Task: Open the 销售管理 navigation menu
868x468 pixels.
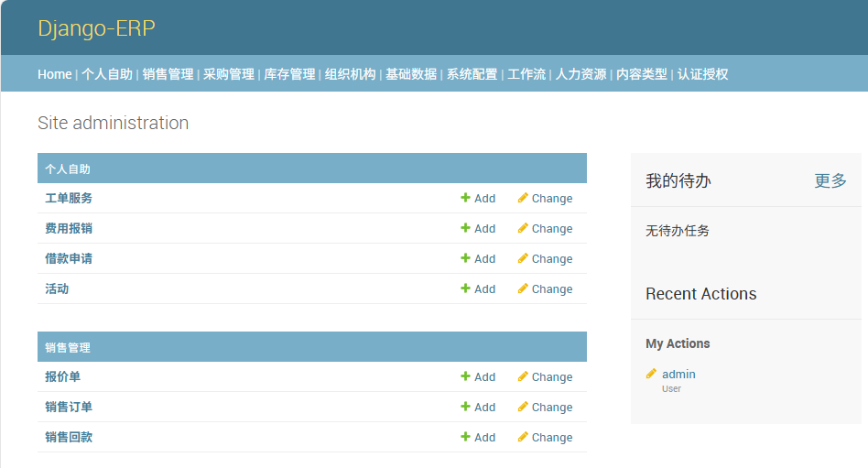Action: pos(168,74)
